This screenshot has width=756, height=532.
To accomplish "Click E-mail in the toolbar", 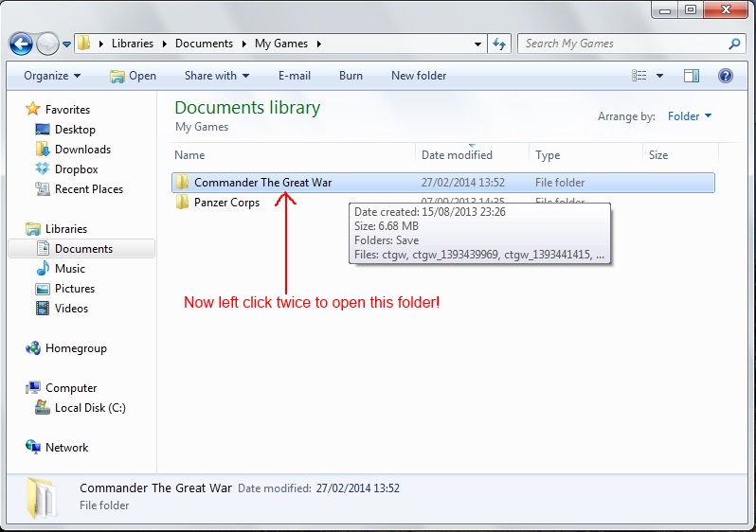I will [294, 76].
